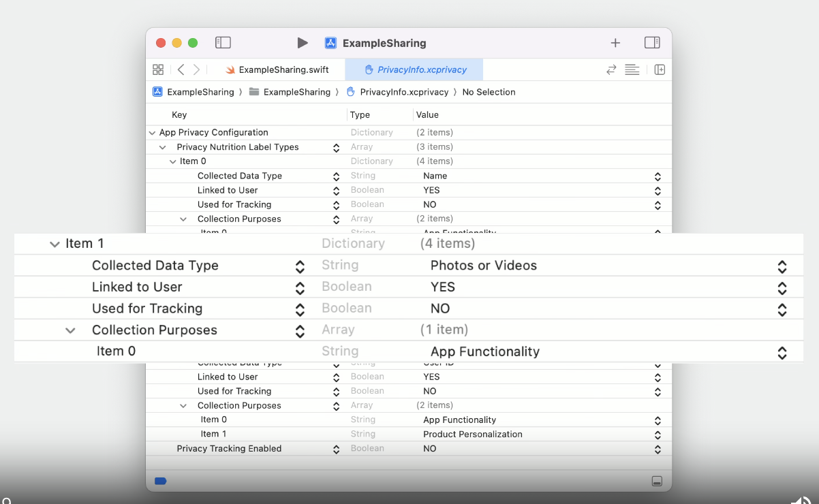The image size is (819, 504).
Task: Toggle the navigator sidebar icon
Action: click(223, 43)
